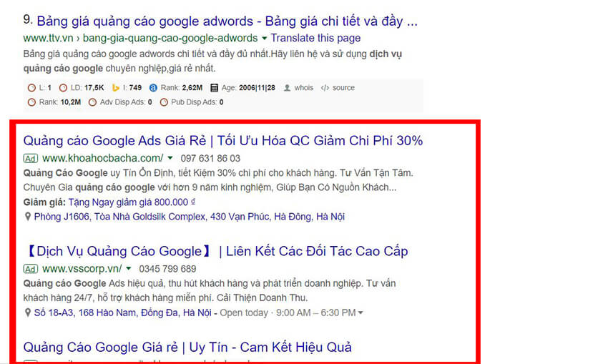This screenshot has height=364, width=608.
Task: Click the whois person icon
Action: pos(287,88)
